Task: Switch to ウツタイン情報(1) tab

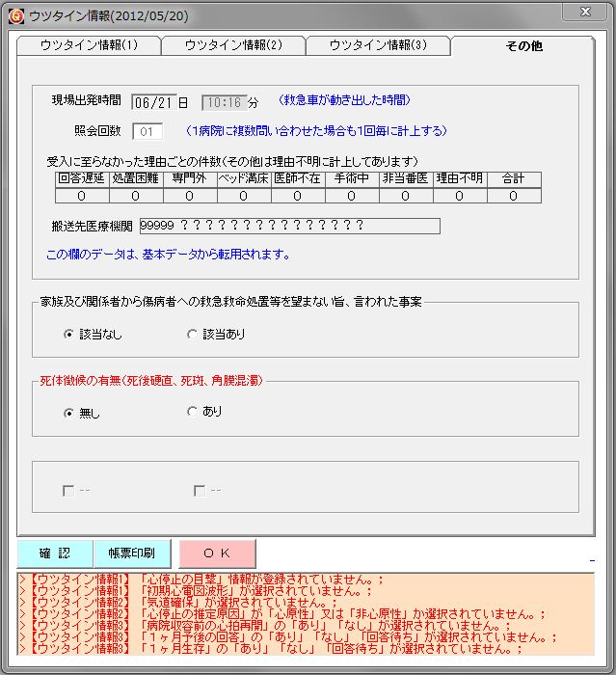Action: (x=89, y=46)
